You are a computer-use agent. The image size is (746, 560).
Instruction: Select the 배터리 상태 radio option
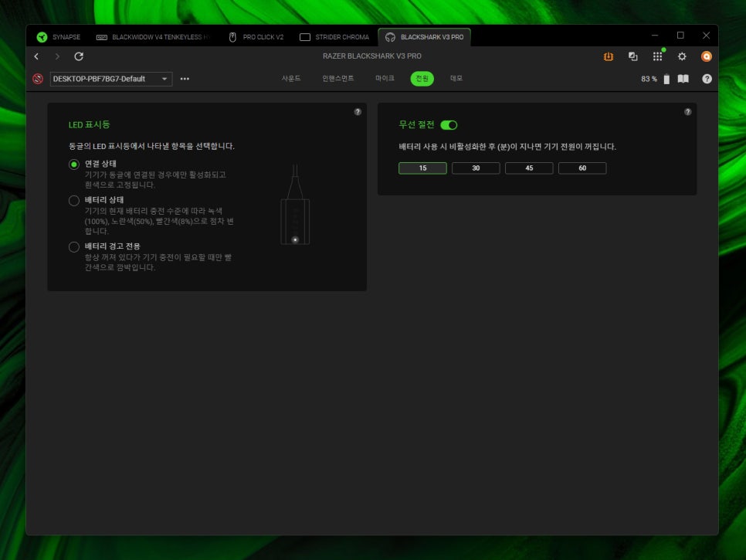pyautogui.click(x=74, y=200)
